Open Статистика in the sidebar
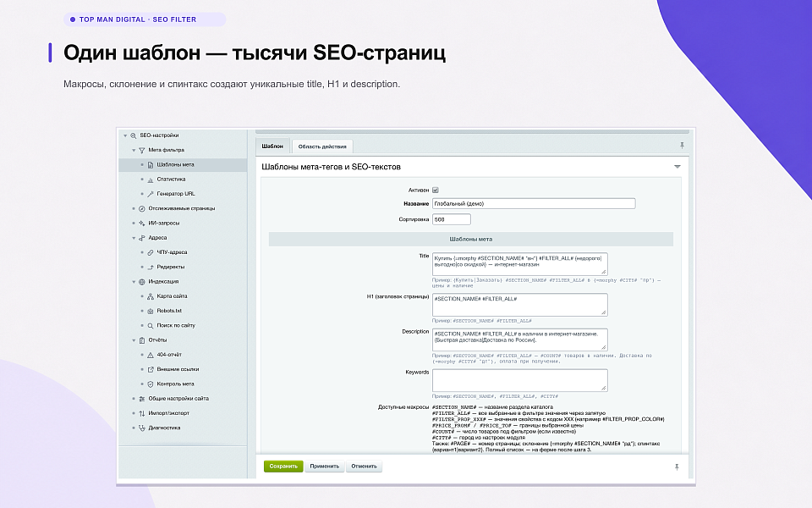The width and height of the screenshot is (812, 508). [171, 179]
